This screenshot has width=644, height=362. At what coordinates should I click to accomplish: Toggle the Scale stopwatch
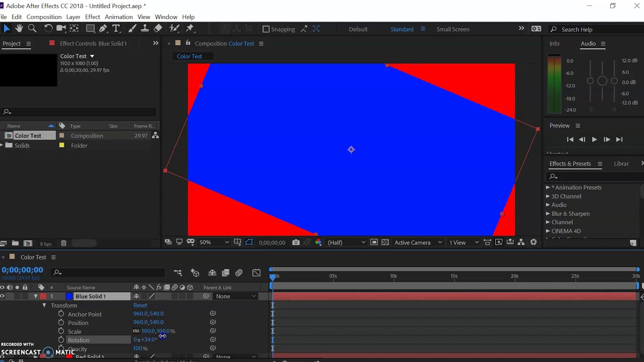point(61,331)
